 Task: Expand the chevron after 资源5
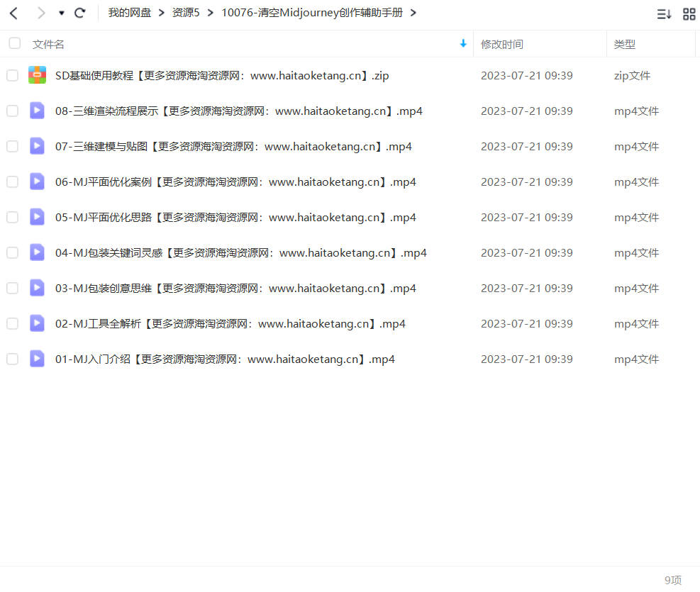210,13
